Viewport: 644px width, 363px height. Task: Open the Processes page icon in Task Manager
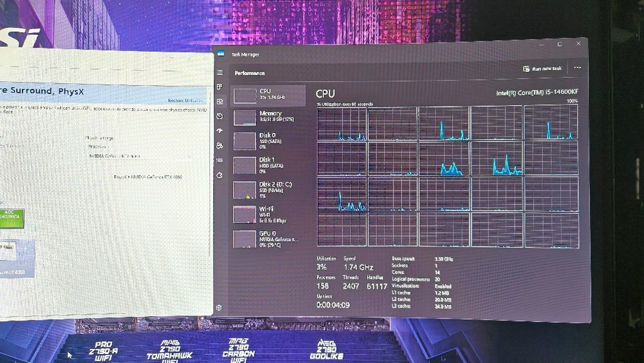[220, 87]
